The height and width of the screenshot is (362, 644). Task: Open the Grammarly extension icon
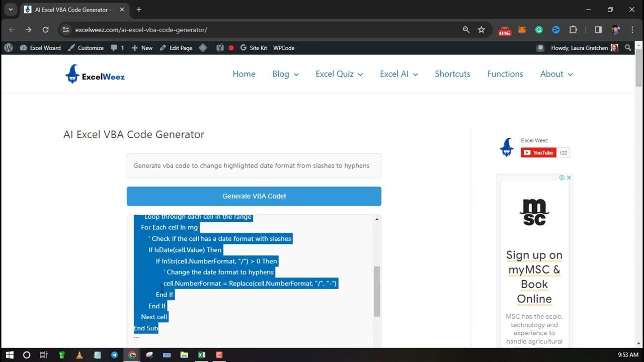539,30
